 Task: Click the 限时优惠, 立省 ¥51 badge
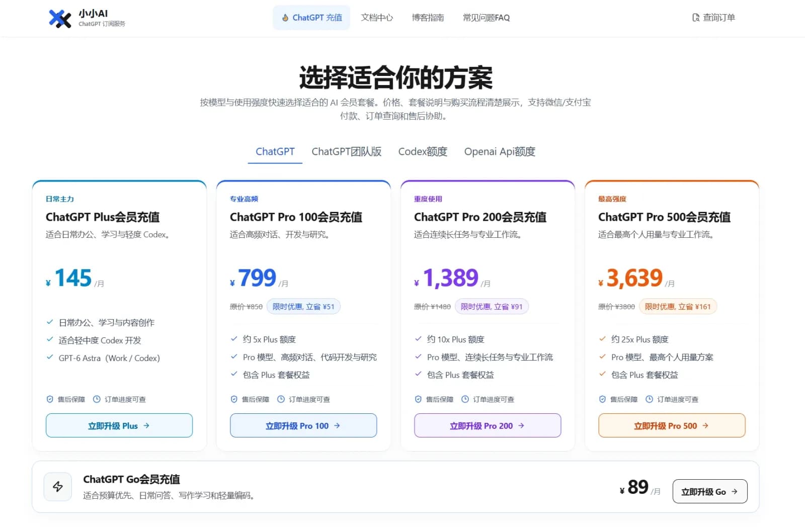click(303, 307)
